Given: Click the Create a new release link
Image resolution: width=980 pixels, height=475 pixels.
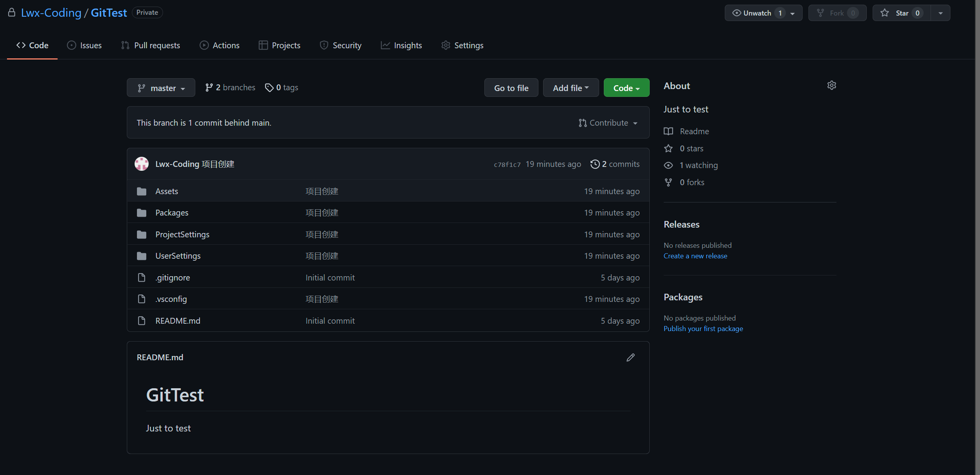Looking at the screenshot, I should pyautogui.click(x=695, y=256).
